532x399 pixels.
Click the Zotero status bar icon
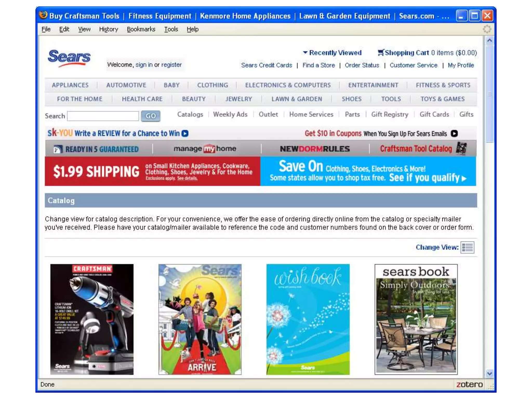click(469, 384)
